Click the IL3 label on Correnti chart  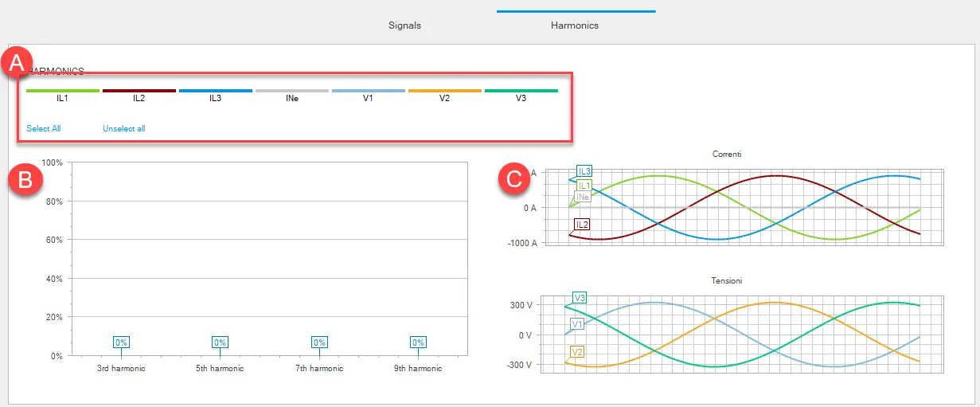pyautogui.click(x=584, y=171)
